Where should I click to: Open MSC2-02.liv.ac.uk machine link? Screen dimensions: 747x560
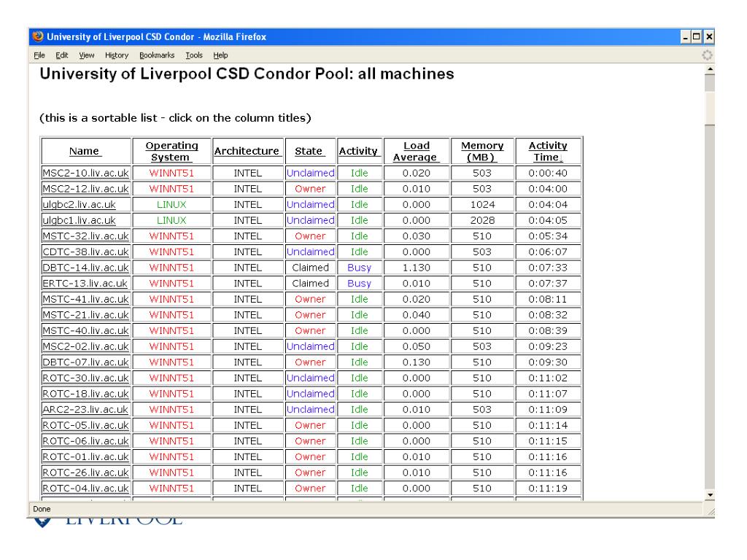tap(86, 346)
